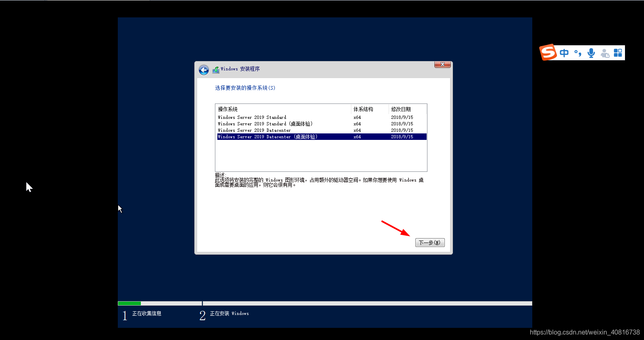Select Windows Server 2019 Standard (桌面体验)
The width and height of the screenshot is (644, 340).
point(322,124)
